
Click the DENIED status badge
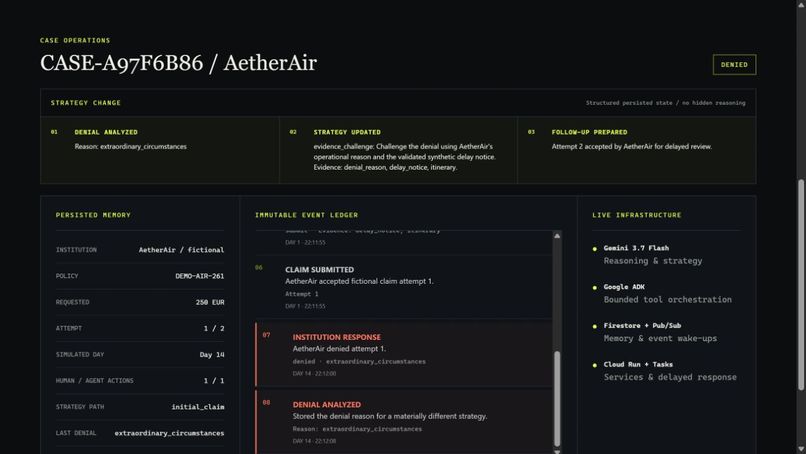(734, 65)
